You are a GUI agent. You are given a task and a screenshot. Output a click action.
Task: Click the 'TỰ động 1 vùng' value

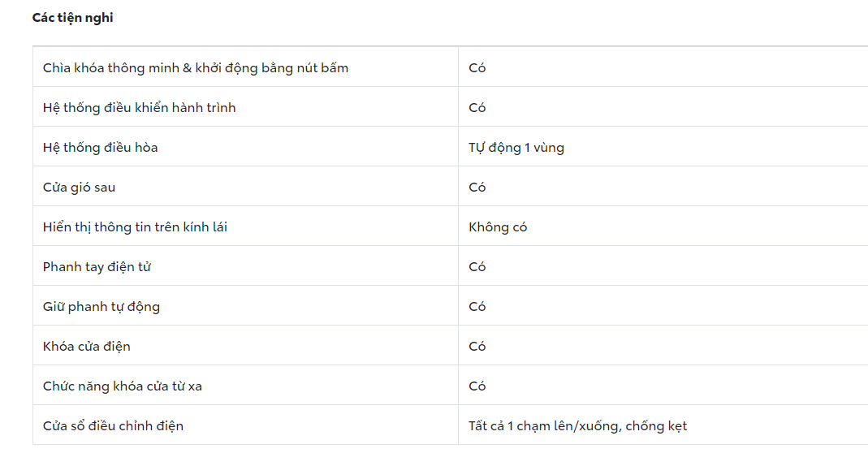(516, 148)
